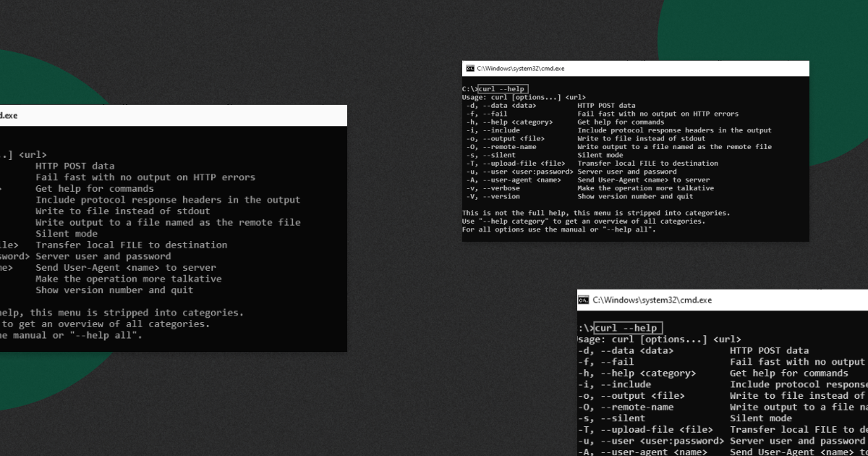Click '-u, --user <user:password>' in top-right window
Viewport: 868px width, 456px height.
tap(519, 172)
